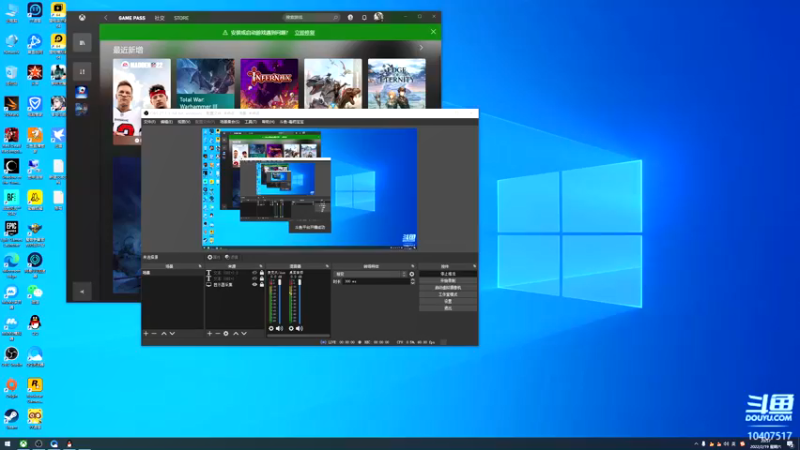Click start recording button in OBS
Screen dimensions: 800x450
tap(447, 281)
